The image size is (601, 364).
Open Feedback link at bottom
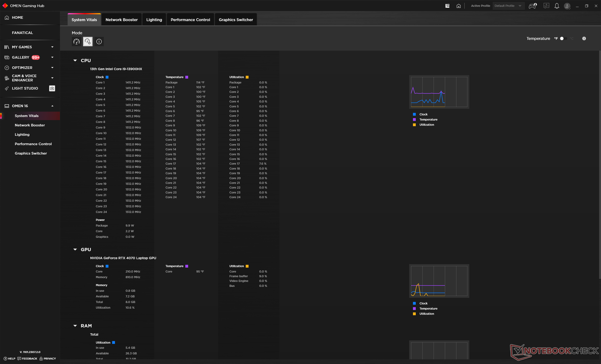[27, 359]
